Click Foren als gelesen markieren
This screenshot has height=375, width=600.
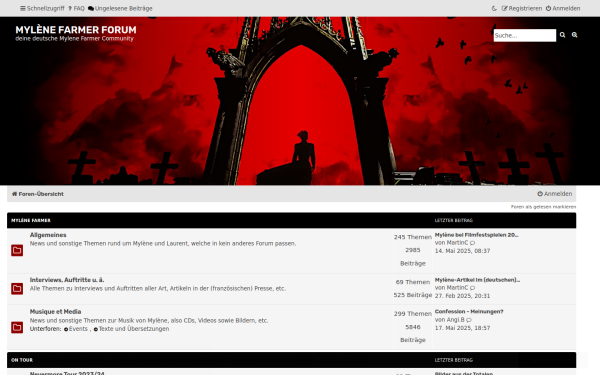543,207
